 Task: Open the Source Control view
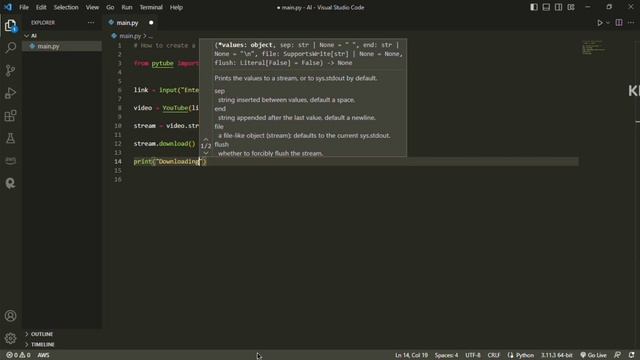pyautogui.click(x=11, y=71)
